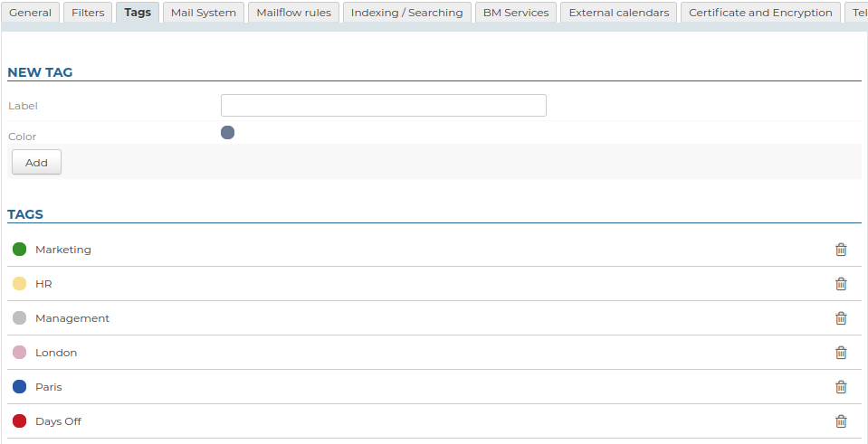Delete the Marketing tag with trash icon
Screen dimensions: 868x444
pos(841,250)
